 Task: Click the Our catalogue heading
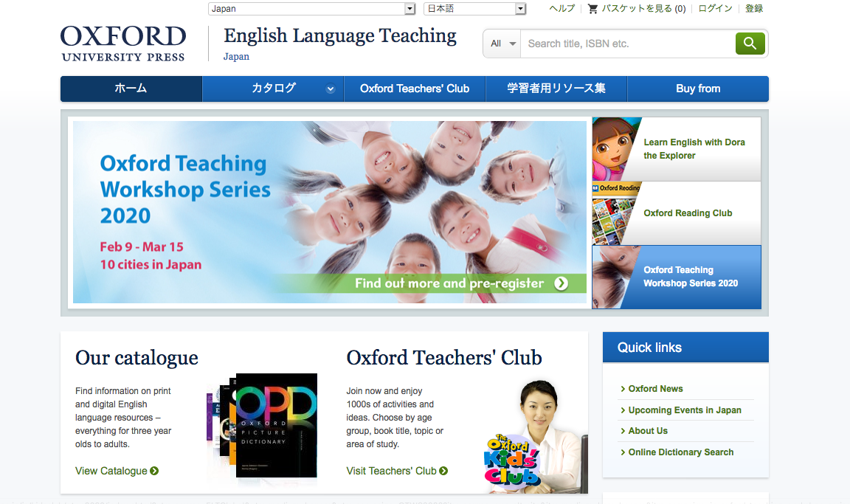tap(137, 358)
